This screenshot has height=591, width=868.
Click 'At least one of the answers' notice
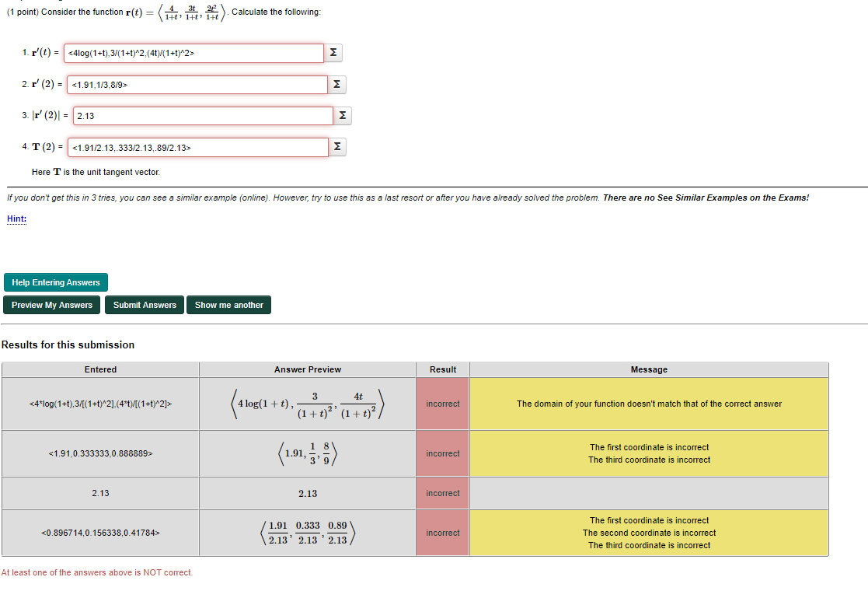(x=97, y=572)
